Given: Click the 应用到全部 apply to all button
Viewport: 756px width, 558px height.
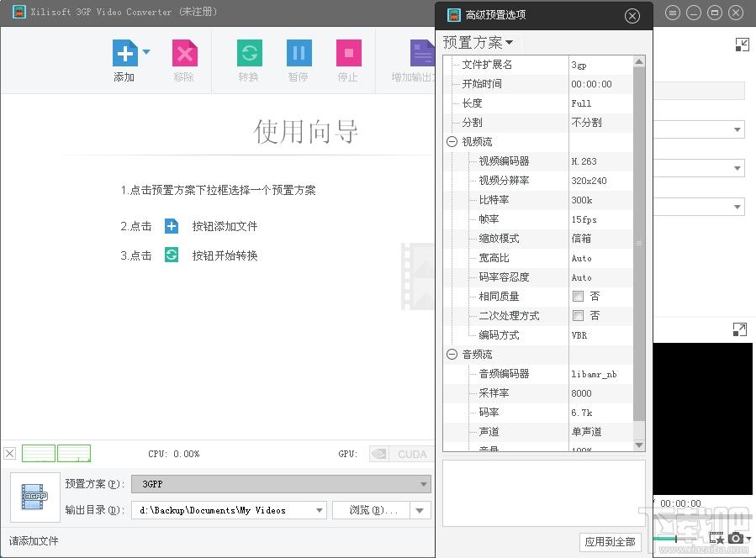Looking at the screenshot, I should (610, 542).
